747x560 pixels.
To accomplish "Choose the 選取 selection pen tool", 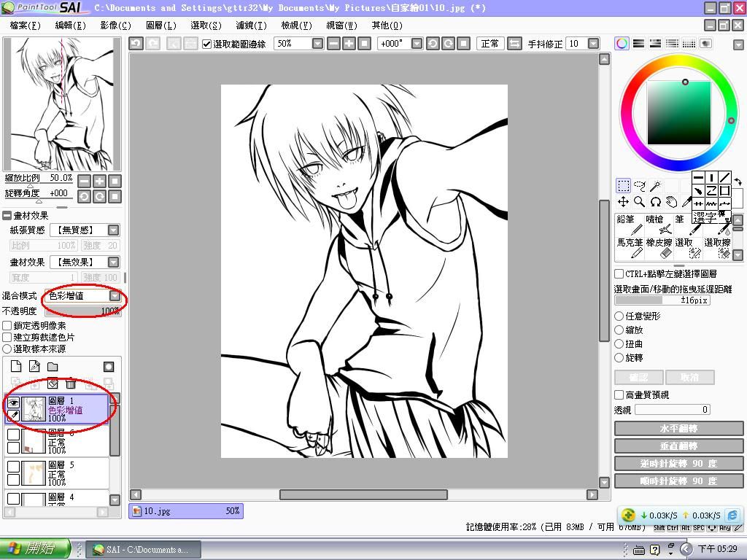I will [x=687, y=248].
